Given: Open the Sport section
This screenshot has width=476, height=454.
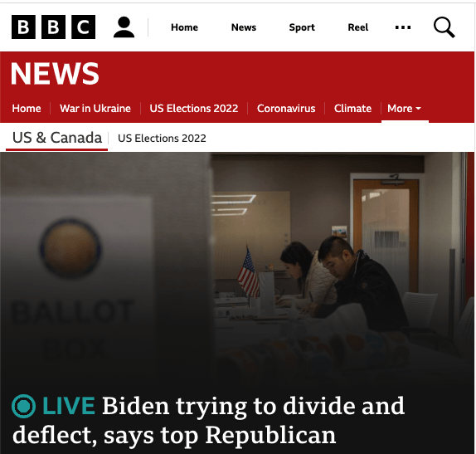Looking at the screenshot, I should (x=302, y=27).
